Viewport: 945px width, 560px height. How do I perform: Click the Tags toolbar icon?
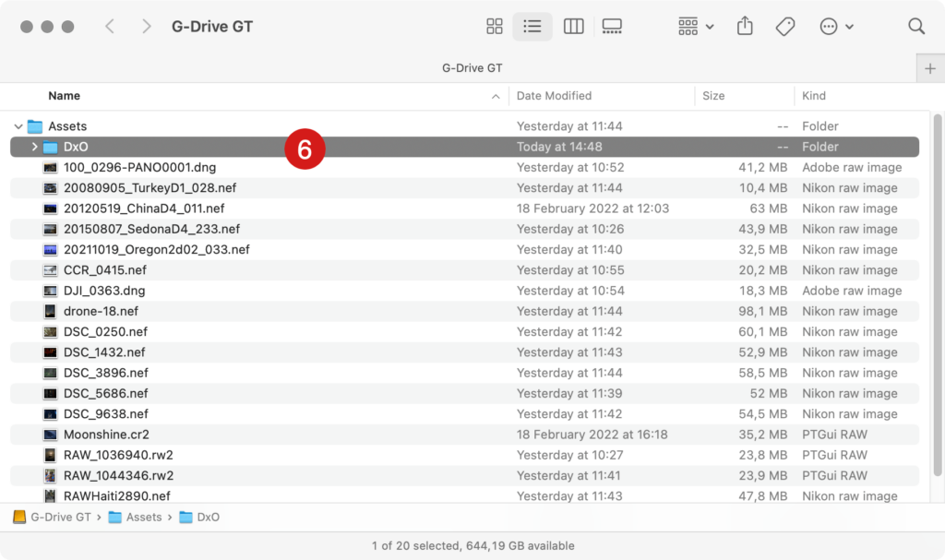(x=784, y=27)
